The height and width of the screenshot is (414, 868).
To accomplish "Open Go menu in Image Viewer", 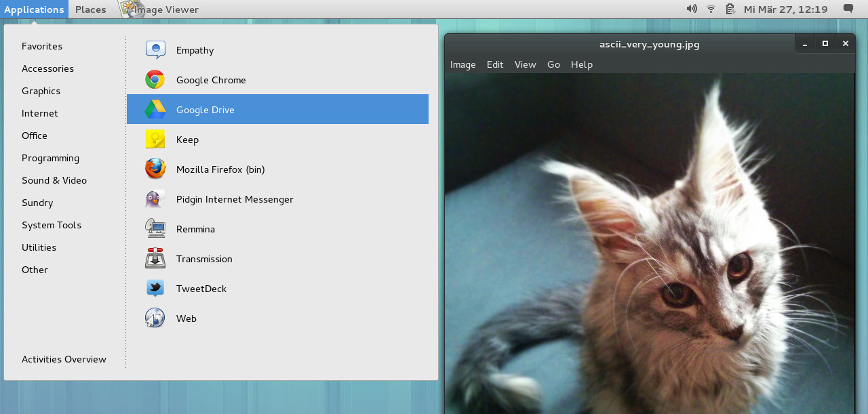I will [x=553, y=64].
